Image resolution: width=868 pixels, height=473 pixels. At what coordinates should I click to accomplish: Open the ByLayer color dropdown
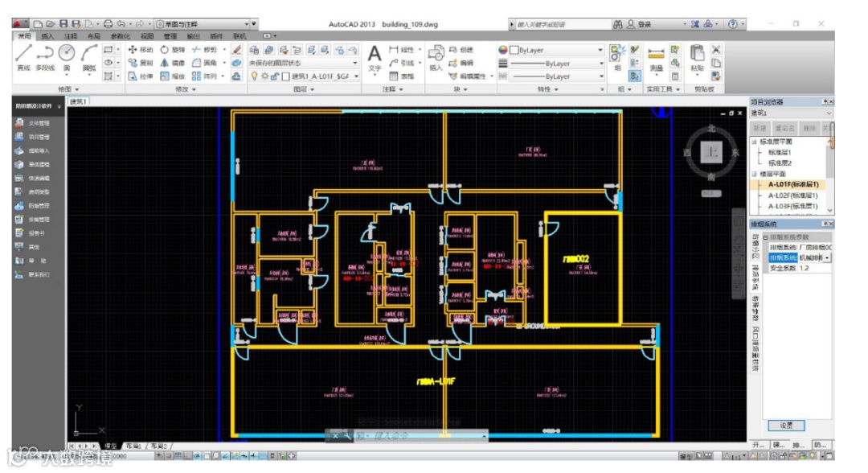[x=600, y=50]
